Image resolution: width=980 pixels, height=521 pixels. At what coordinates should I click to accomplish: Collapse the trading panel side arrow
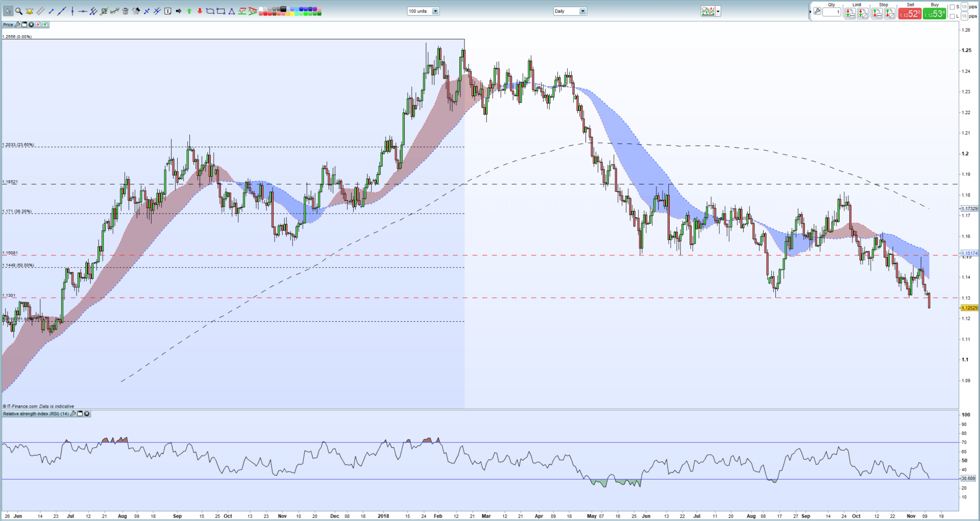click(x=810, y=11)
